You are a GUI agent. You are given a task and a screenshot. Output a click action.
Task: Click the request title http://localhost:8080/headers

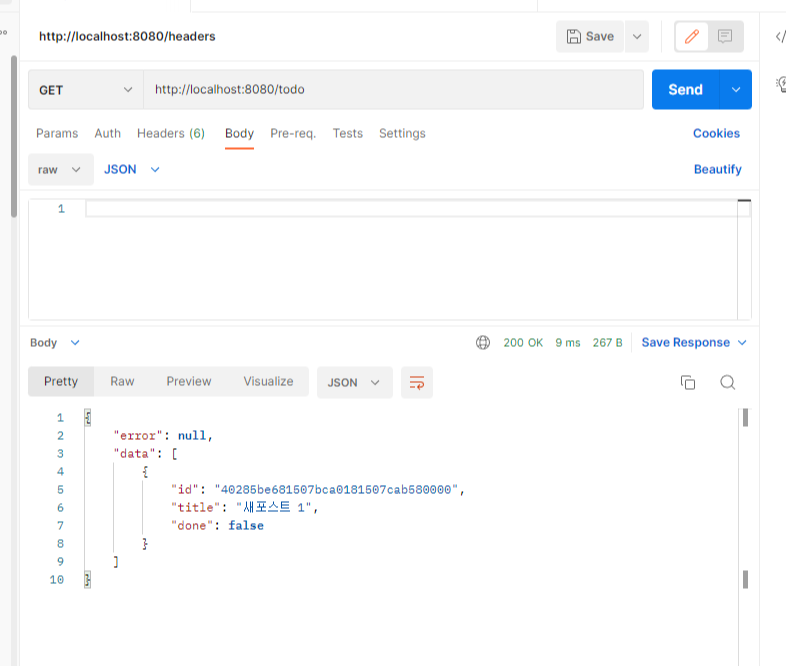(127, 37)
